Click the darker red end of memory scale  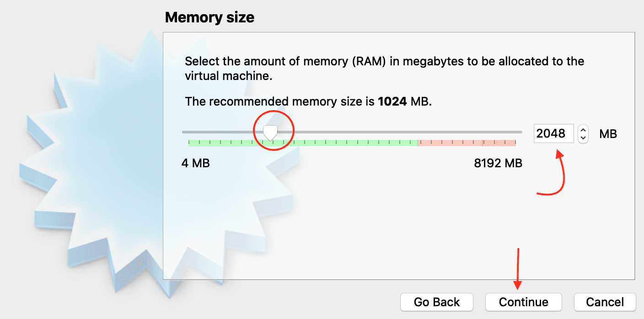pos(499,143)
